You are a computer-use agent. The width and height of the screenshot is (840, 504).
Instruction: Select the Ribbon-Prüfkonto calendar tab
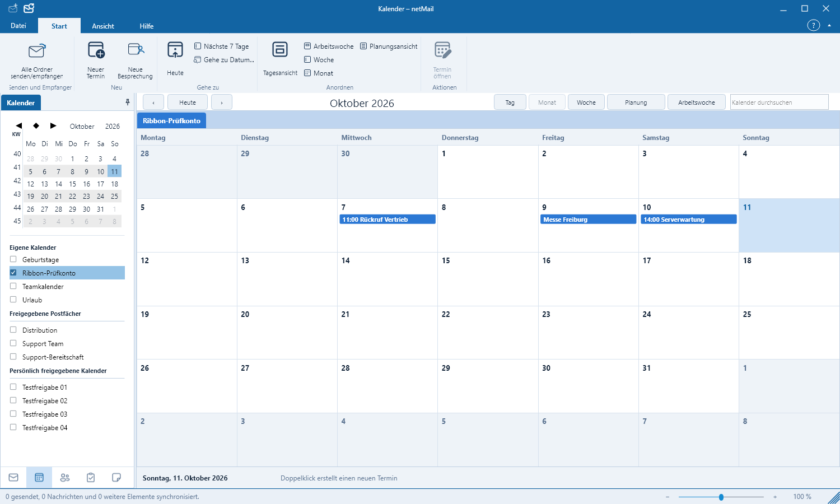coord(171,120)
